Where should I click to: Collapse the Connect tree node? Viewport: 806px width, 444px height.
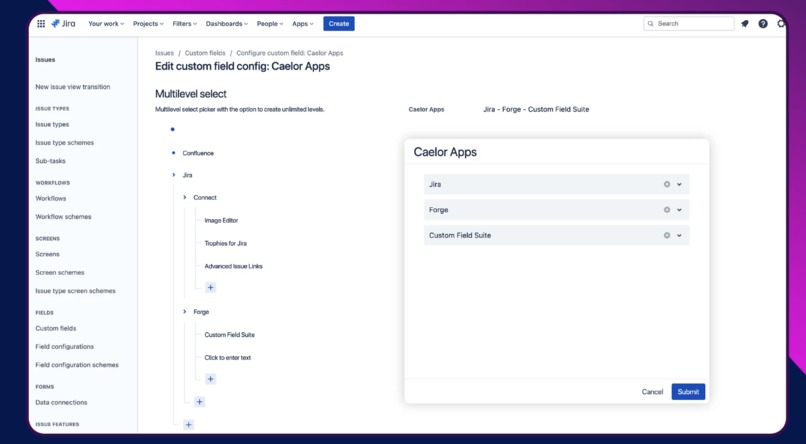(185, 197)
